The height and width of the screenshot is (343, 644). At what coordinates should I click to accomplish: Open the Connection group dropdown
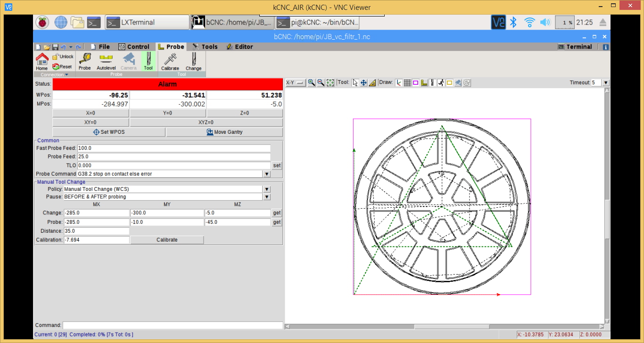click(55, 74)
